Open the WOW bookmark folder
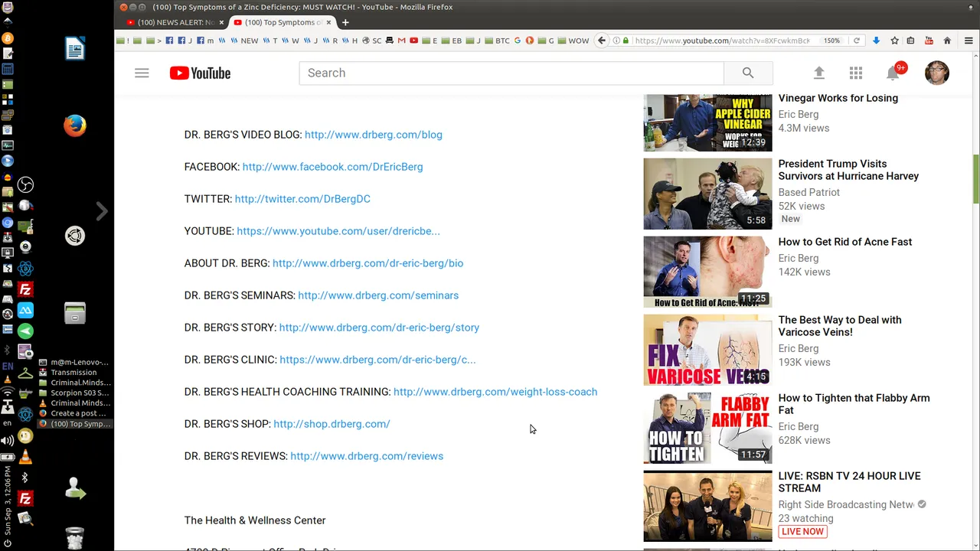The height and width of the screenshot is (551, 980). pyautogui.click(x=573, y=41)
